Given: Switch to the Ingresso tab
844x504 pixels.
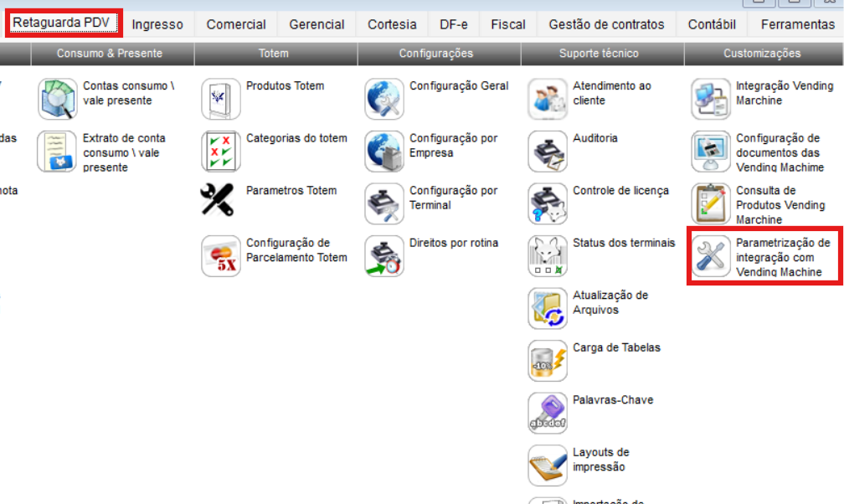Looking at the screenshot, I should [x=157, y=24].
